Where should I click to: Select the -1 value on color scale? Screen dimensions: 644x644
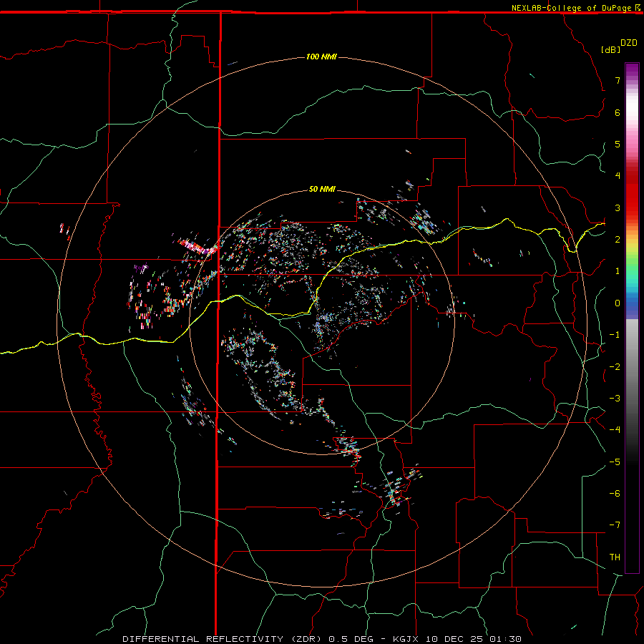point(615,335)
